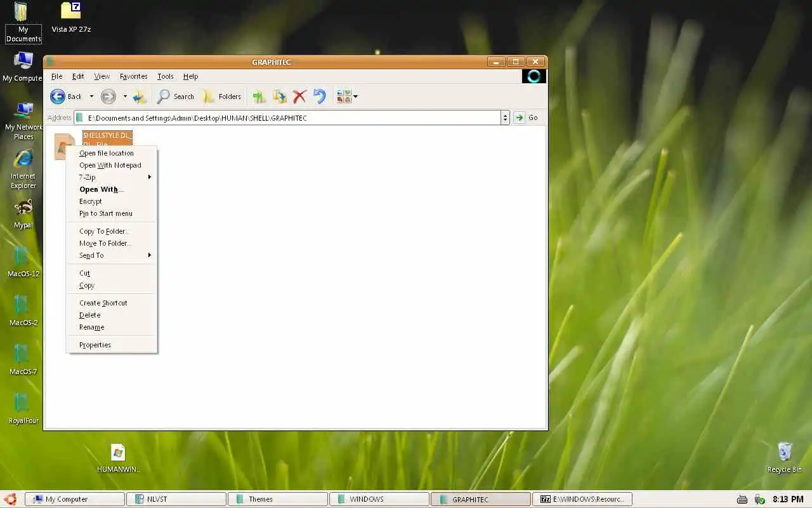
Task: Click the Copy To toolbar icon
Action: 279,97
